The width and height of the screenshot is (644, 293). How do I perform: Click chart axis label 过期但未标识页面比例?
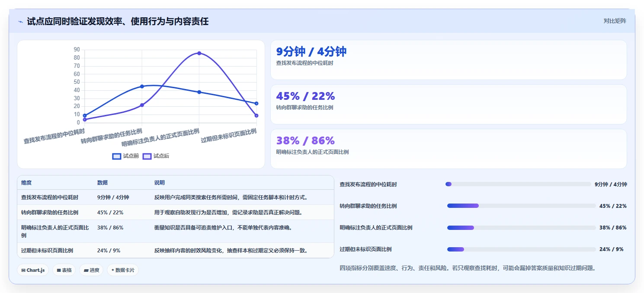228,135
